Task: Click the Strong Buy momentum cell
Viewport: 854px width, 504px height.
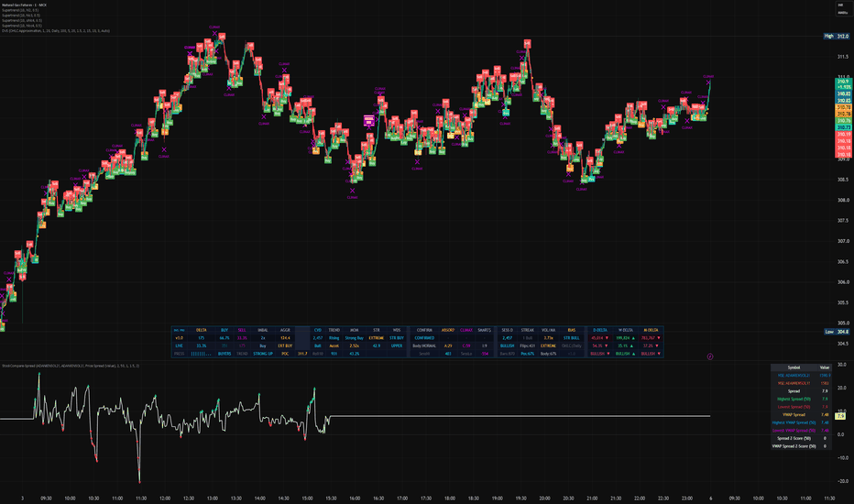Action: click(x=354, y=338)
